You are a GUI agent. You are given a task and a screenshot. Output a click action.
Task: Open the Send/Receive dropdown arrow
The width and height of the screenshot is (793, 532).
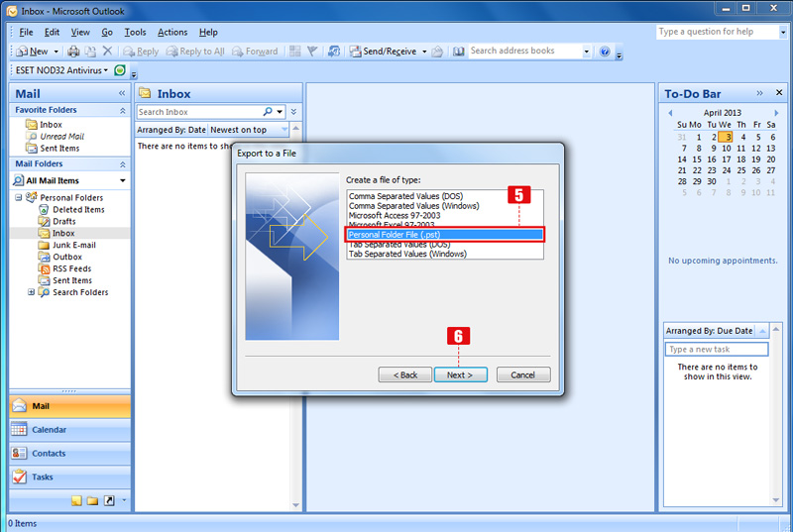(424, 52)
